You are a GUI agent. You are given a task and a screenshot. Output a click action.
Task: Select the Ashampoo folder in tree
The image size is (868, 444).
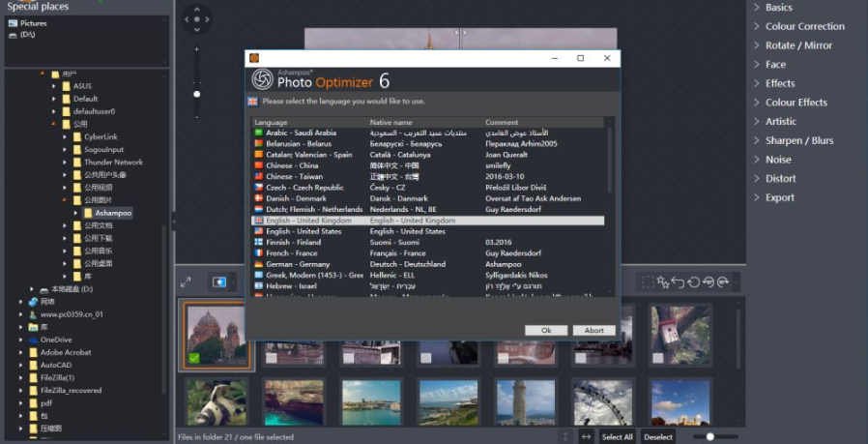click(x=113, y=213)
